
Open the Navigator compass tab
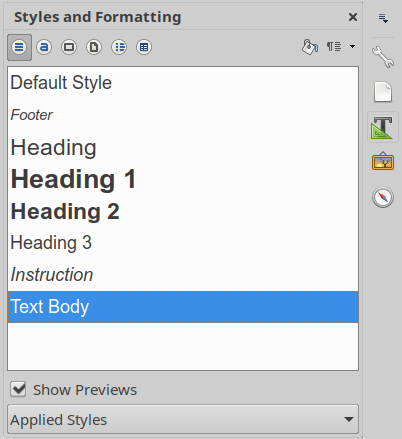(x=383, y=197)
